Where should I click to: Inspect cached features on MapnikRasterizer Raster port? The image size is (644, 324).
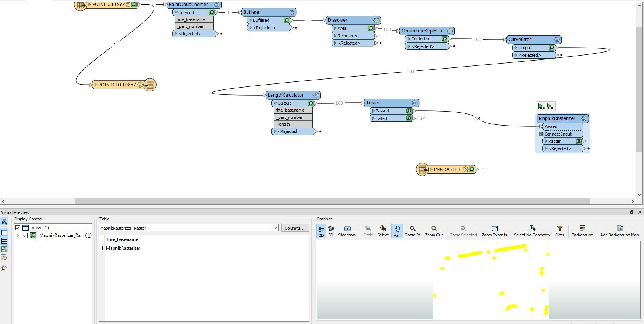pos(578,141)
